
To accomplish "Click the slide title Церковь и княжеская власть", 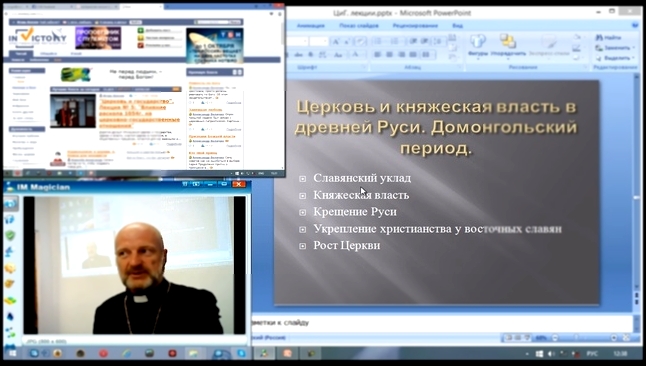I will (436, 127).
